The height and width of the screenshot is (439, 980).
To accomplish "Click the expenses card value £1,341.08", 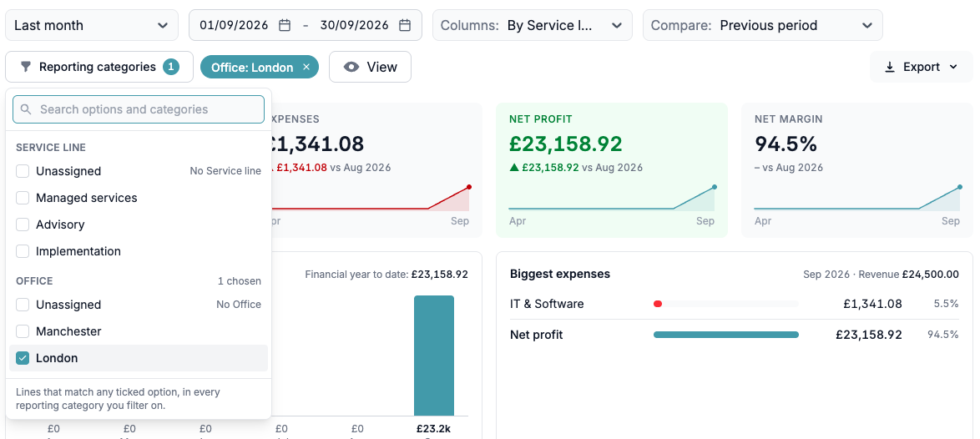I will coord(316,144).
